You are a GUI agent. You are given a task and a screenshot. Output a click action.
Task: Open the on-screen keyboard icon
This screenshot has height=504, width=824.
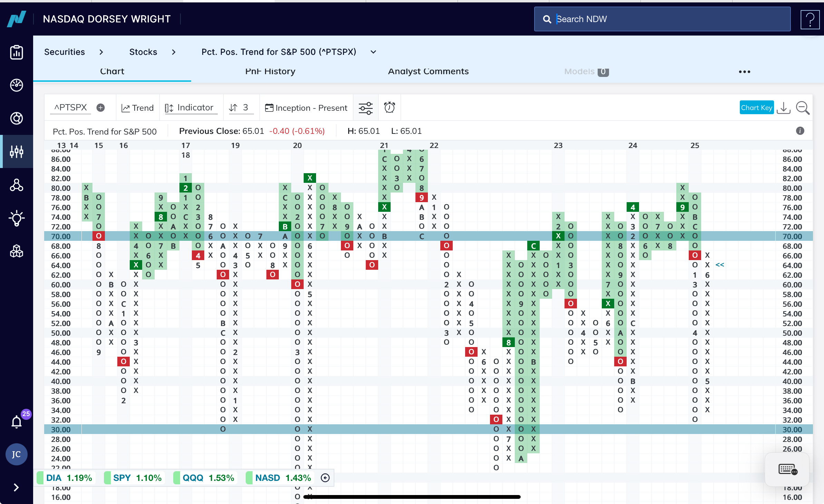[787, 469]
